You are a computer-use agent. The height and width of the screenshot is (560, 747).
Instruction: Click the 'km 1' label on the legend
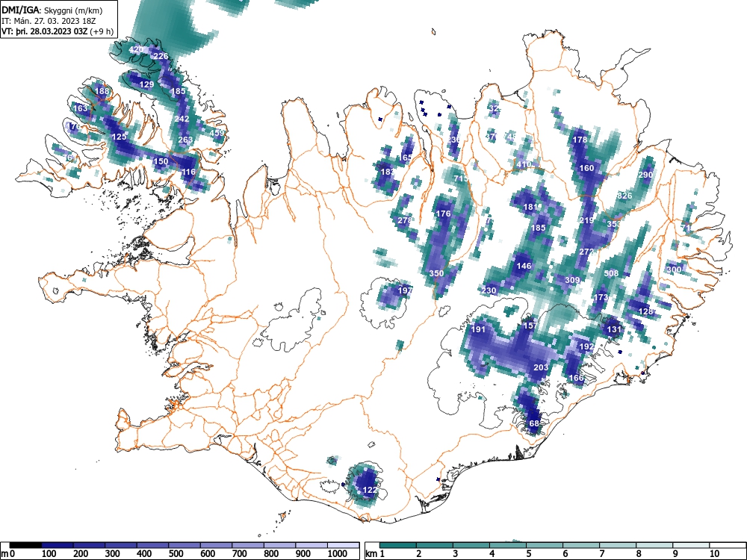pos(376,553)
